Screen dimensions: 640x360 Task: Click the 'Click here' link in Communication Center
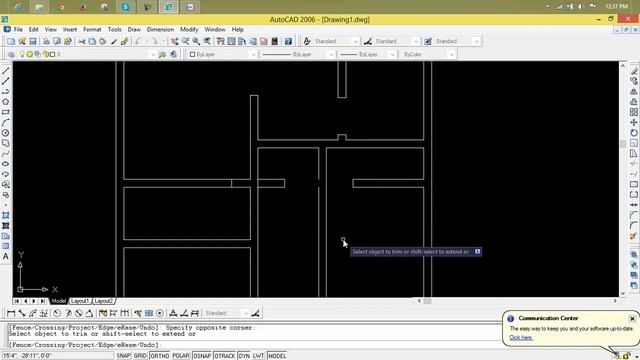click(x=521, y=338)
